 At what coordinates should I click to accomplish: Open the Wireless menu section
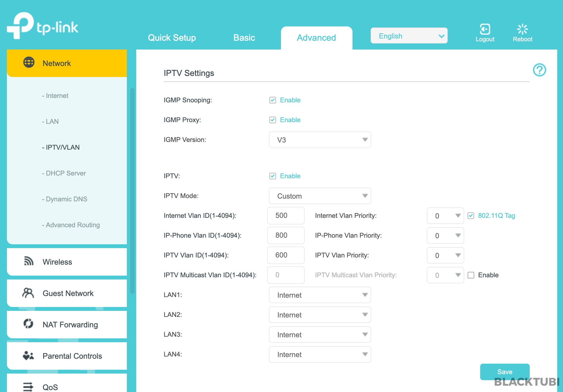pyautogui.click(x=67, y=262)
